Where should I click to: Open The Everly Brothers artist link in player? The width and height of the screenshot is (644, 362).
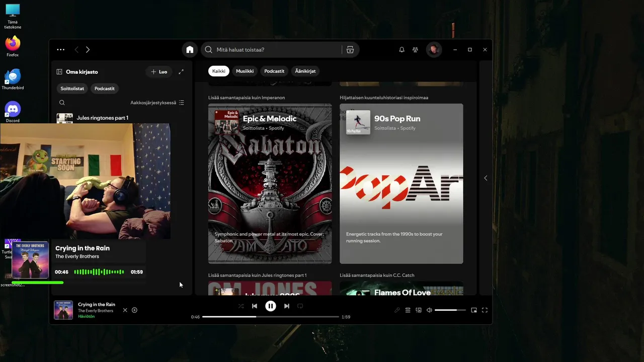pyautogui.click(x=96, y=311)
